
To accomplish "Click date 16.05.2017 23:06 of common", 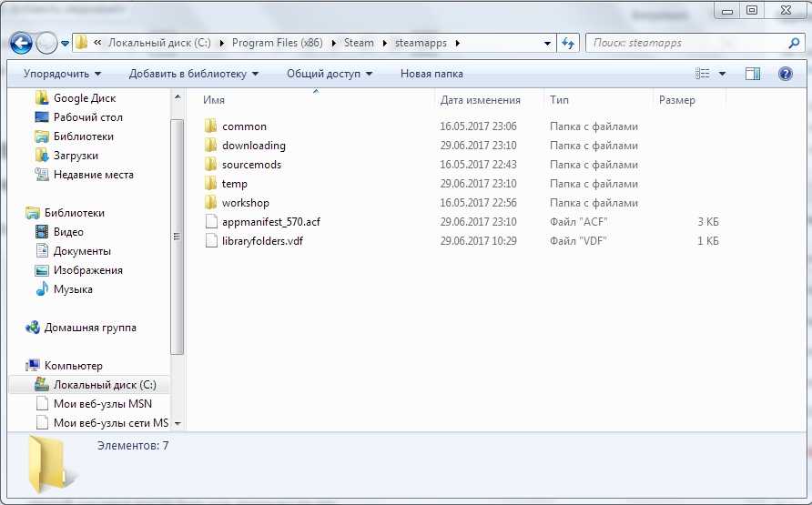I will tap(478, 126).
